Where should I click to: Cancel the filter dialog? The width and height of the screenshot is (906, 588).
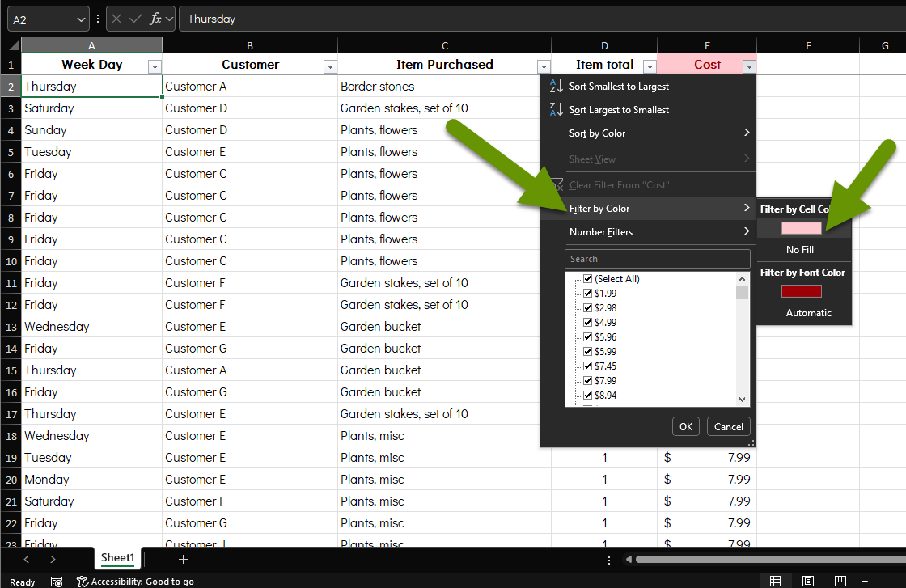[x=728, y=426]
